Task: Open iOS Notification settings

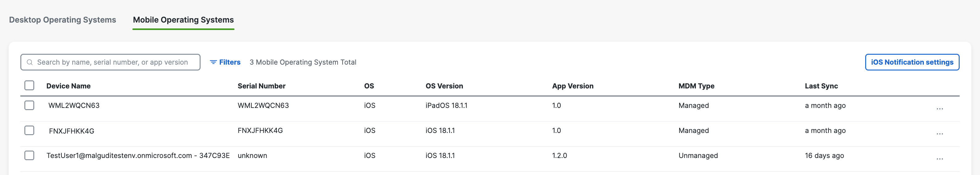Action: point(912,62)
